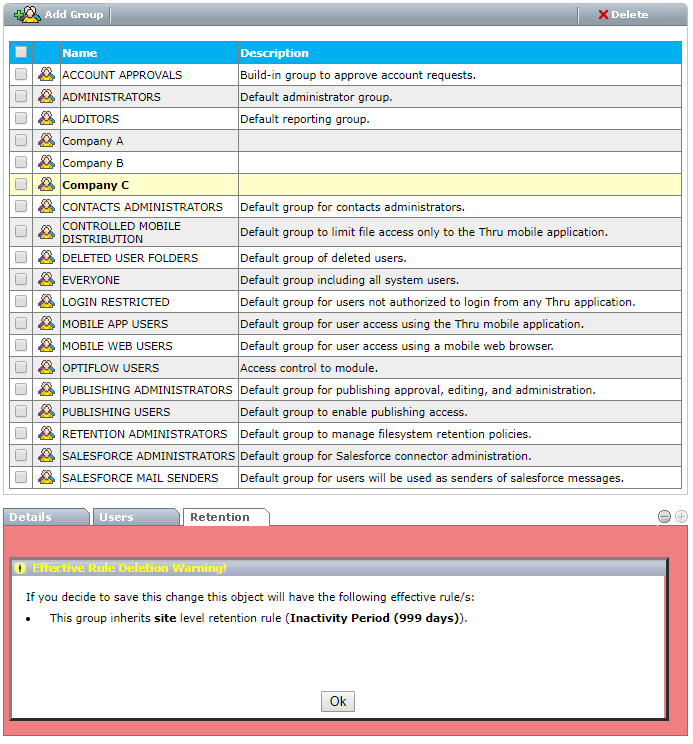The height and width of the screenshot is (744, 693).
Task: Click the group icon next to Company C
Action: [46, 185]
